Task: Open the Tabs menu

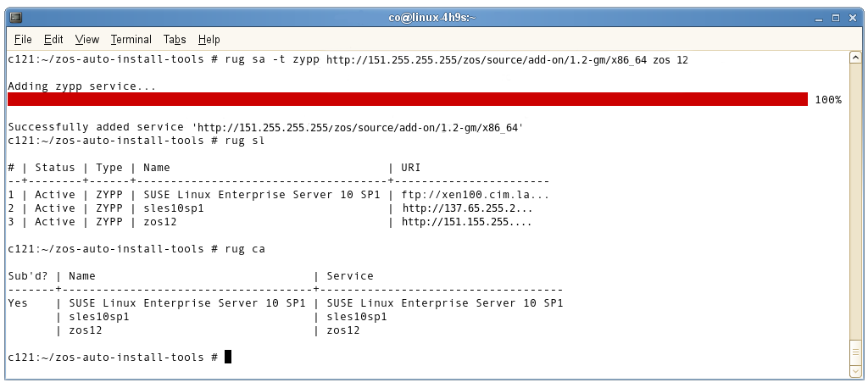Action: click(x=175, y=39)
